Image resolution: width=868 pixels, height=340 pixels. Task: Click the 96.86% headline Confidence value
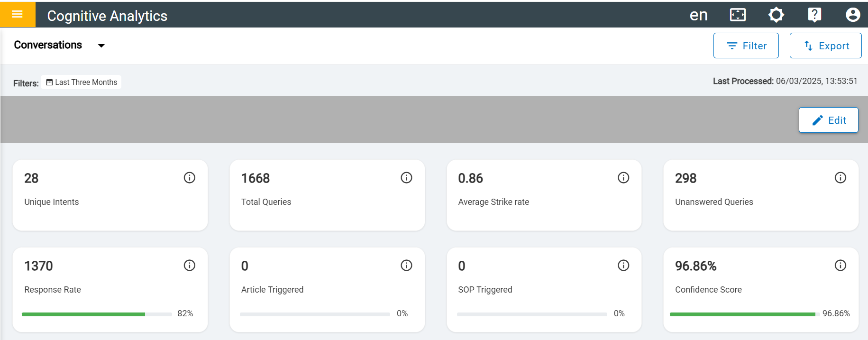tap(695, 266)
